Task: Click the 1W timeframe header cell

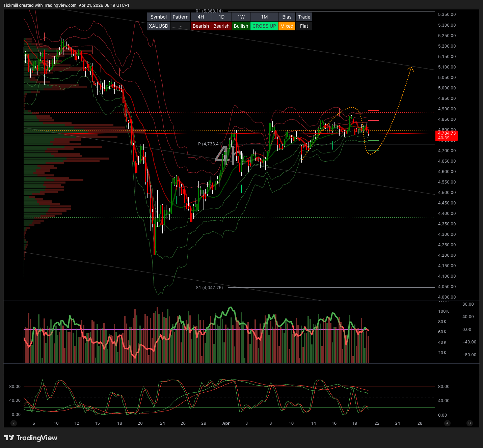Action: [241, 17]
